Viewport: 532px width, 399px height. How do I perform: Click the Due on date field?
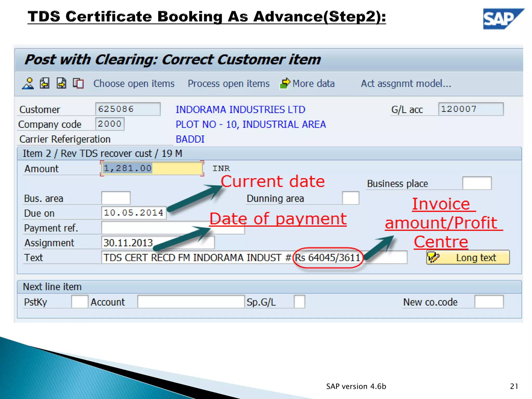[x=134, y=213]
